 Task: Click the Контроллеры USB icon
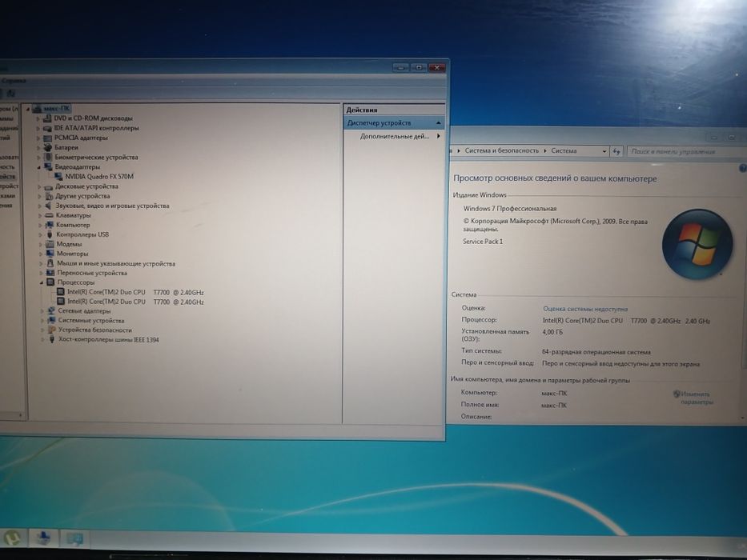coord(50,234)
